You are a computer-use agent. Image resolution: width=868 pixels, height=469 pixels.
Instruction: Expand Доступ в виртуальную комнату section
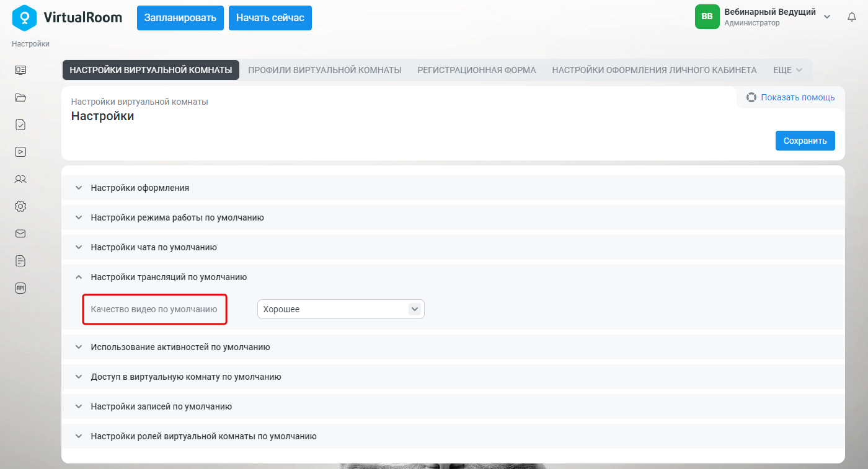453,377
